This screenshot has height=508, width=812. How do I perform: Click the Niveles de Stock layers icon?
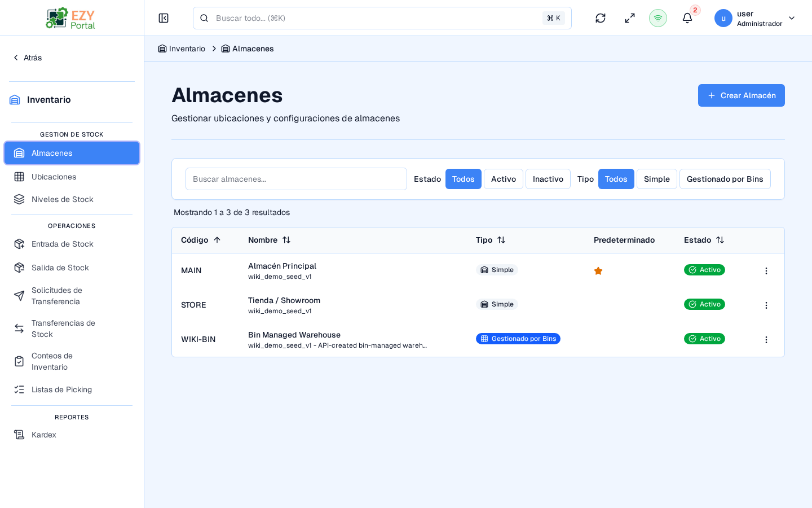click(19, 199)
